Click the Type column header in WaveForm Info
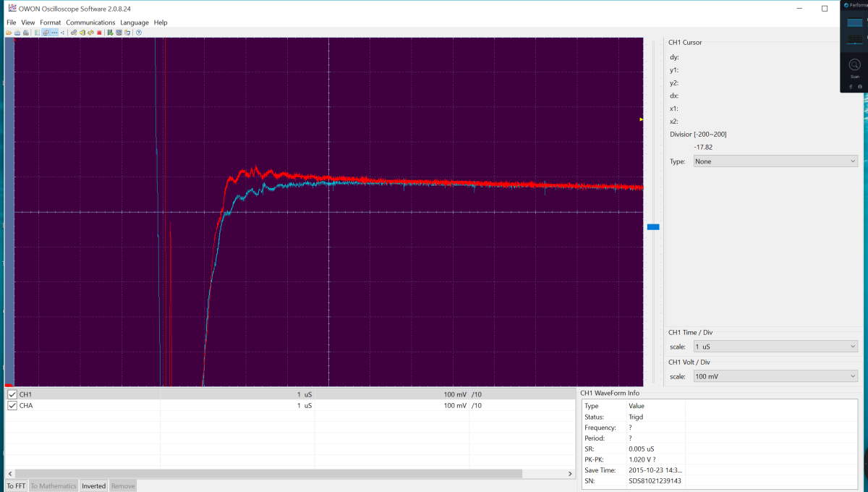The image size is (868, 492). tap(592, 406)
